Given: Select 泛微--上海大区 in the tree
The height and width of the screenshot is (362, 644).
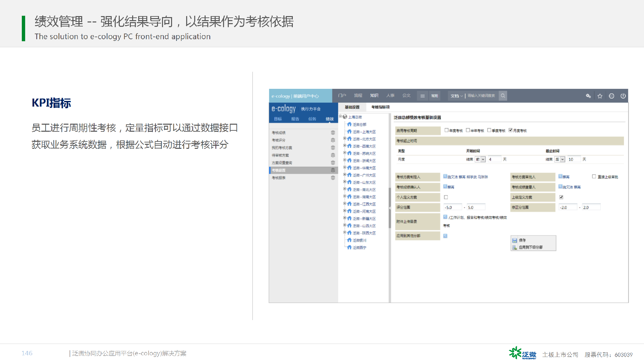Looking at the screenshot, I should (x=364, y=132).
